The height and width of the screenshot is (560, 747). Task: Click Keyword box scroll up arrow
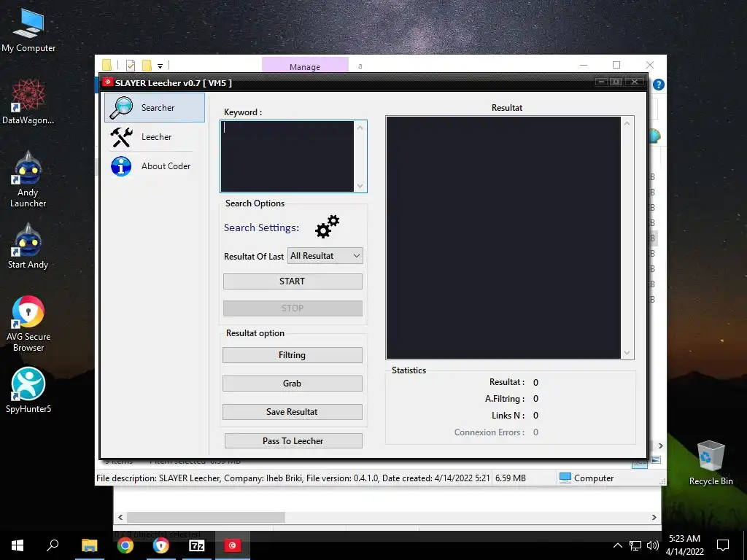360,128
